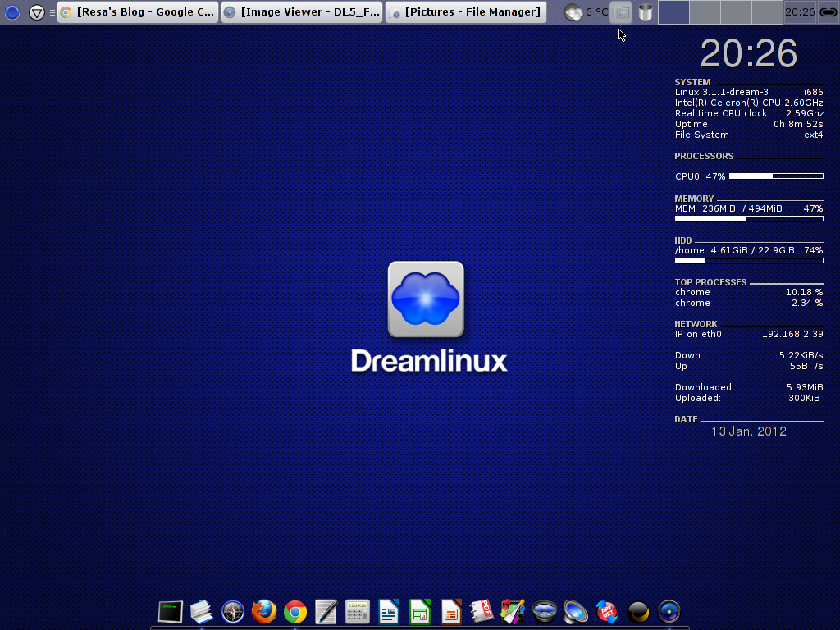Click the faded square panel icon beside the trash
Image resolution: width=840 pixels, height=630 pixels.
coord(621,11)
